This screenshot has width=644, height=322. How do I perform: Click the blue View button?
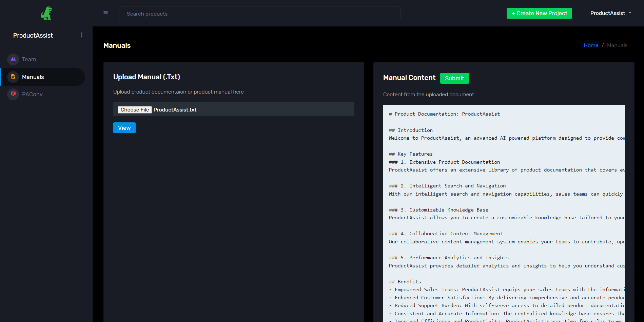pos(124,128)
